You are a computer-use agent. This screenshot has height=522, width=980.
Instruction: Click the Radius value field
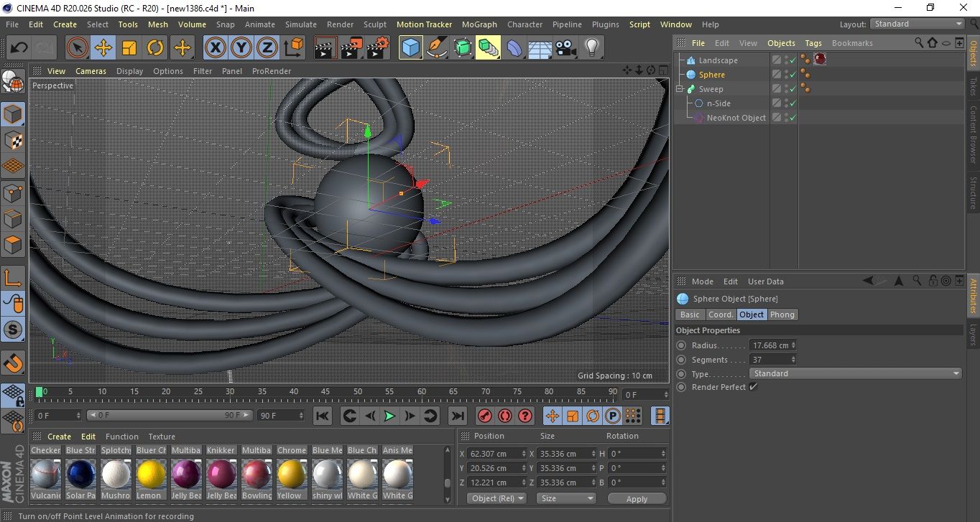tap(769, 345)
